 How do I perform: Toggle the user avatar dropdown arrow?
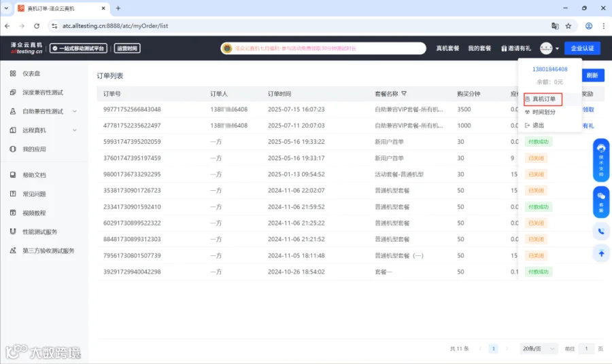tap(557, 49)
